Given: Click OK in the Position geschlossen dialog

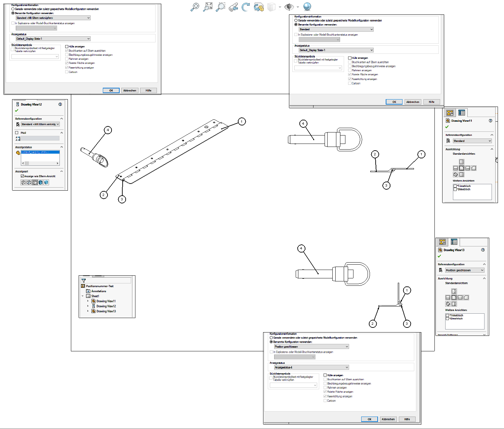Looking at the screenshot, I should click(x=370, y=419).
